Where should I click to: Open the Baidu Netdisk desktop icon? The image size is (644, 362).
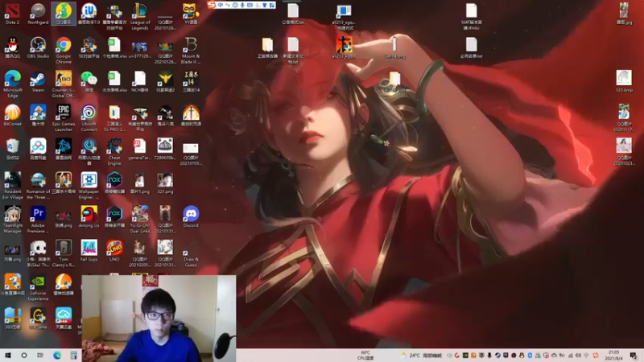[x=38, y=149]
